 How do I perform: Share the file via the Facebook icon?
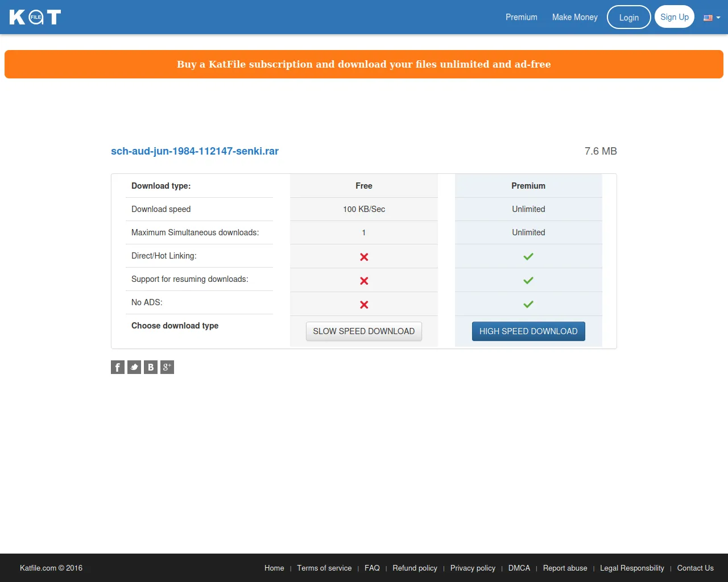point(117,367)
